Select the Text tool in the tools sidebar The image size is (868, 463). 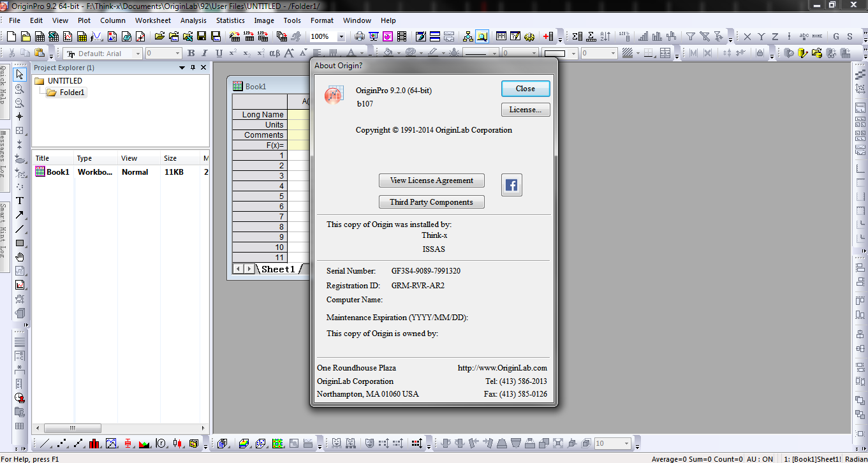point(20,201)
